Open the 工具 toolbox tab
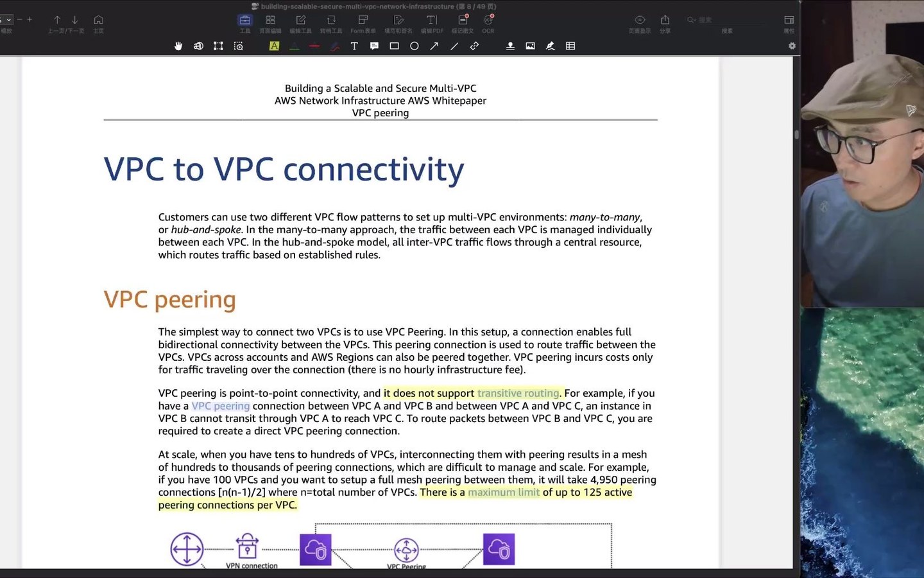Image resolution: width=924 pixels, height=578 pixels. (x=245, y=24)
